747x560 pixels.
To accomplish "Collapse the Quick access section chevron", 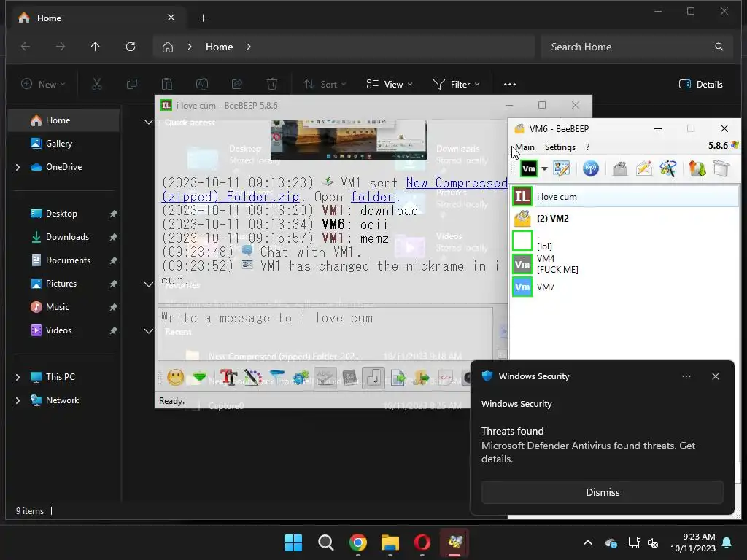I will (x=149, y=122).
